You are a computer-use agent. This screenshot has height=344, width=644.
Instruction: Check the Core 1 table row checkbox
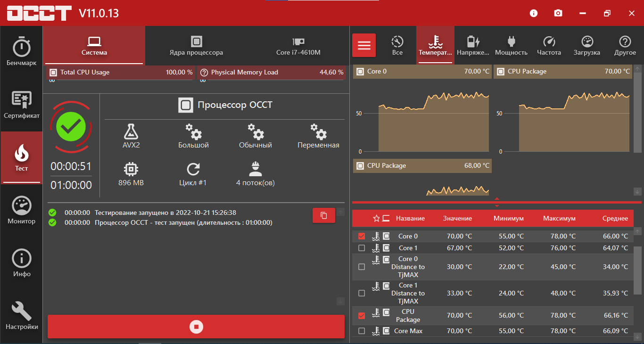click(x=362, y=248)
